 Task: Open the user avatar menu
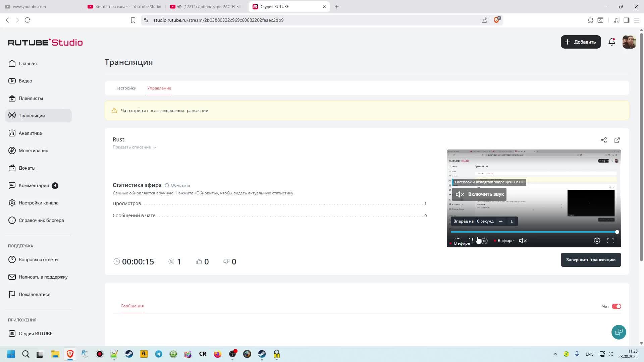(x=629, y=42)
